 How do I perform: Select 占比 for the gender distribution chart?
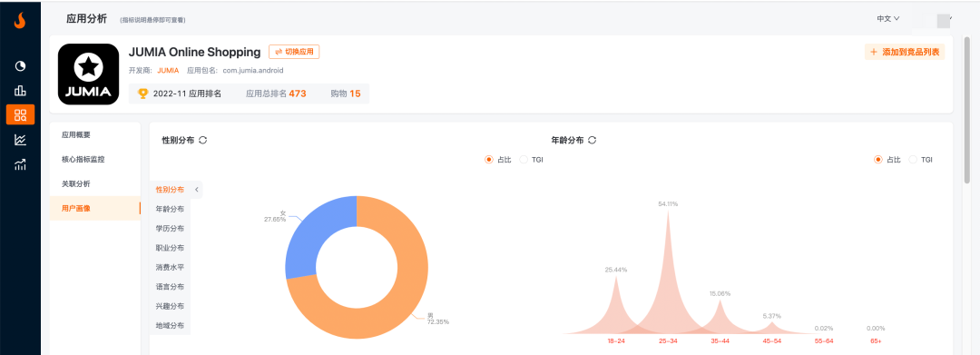[498, 160]
